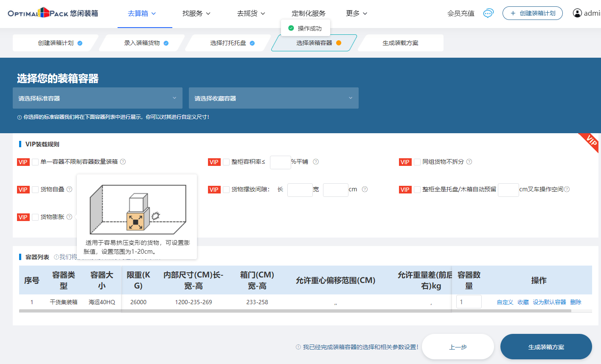Click the 删除 link for 海运40HQ
This screenshot has height=364, width=601.
click(576, 302)
